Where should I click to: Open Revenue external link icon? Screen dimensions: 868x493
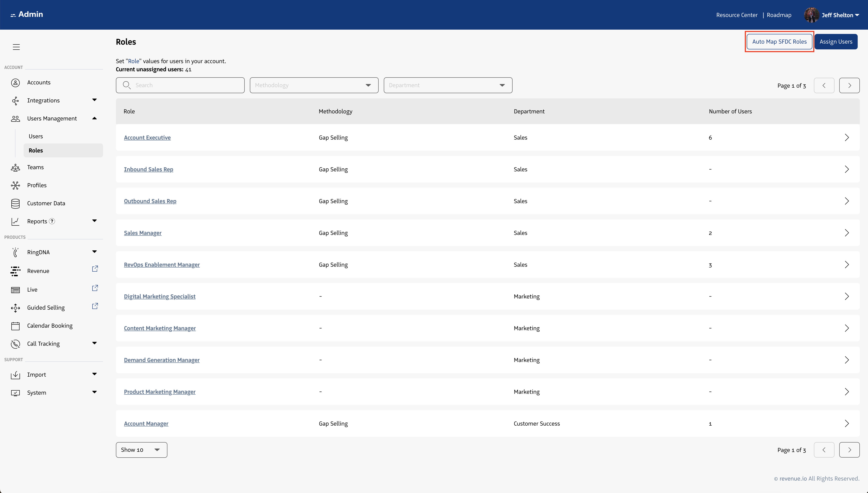click(x=95, y=269)
